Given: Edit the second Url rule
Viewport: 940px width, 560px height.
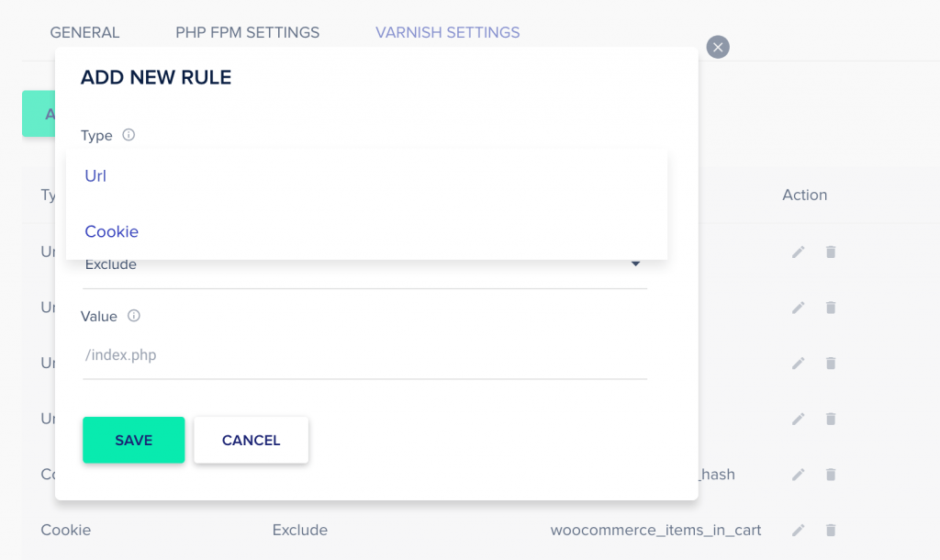Looking at the screenshot, I should (x=798, y=308).
